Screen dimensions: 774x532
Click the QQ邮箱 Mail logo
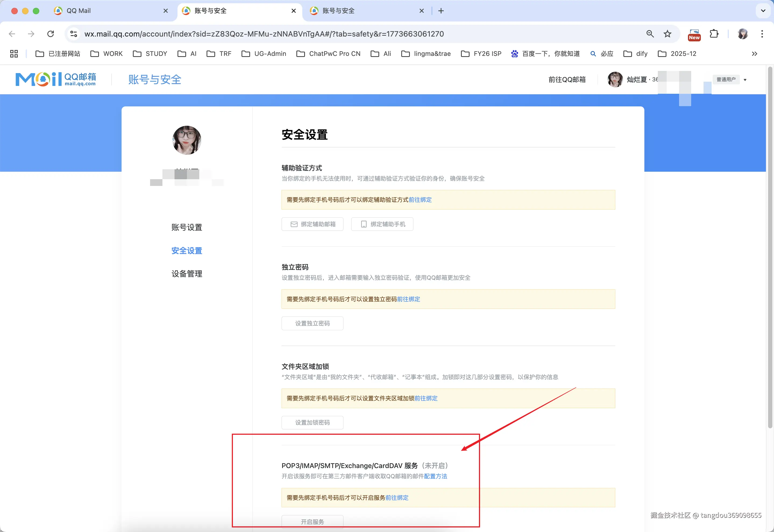click(x=56, y=79)
